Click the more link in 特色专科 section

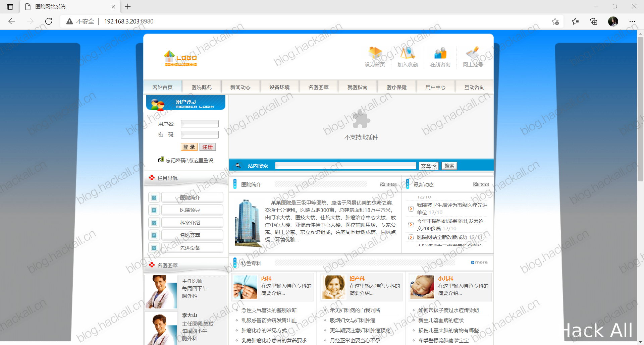pyautogui.click(x=479, y=262)
